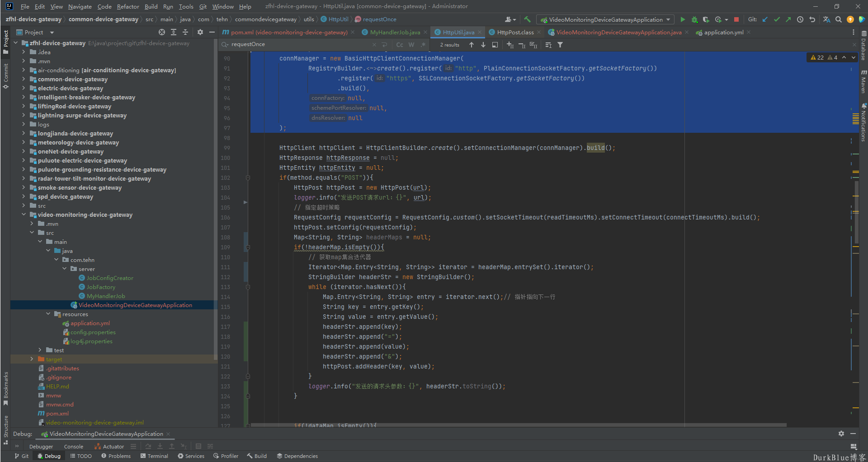This screenshot has width=868, height=462.
Task: Run the application with the green play icon
Action: click(x=683, y=19)
